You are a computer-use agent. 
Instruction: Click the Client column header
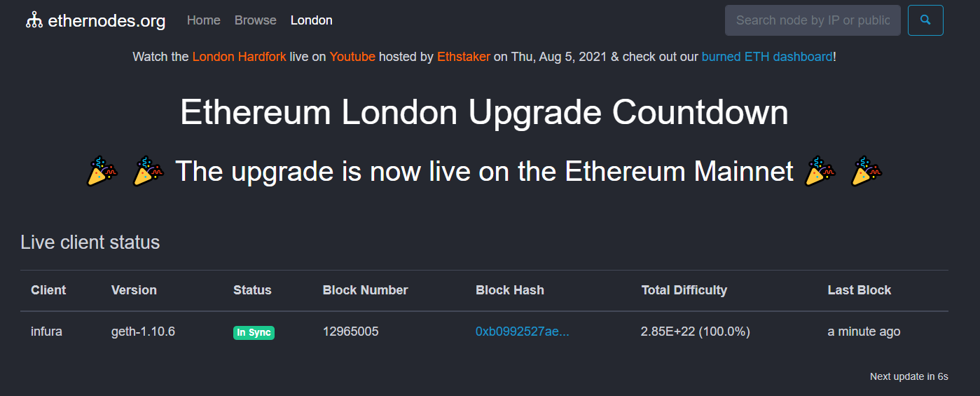(48, 290)
